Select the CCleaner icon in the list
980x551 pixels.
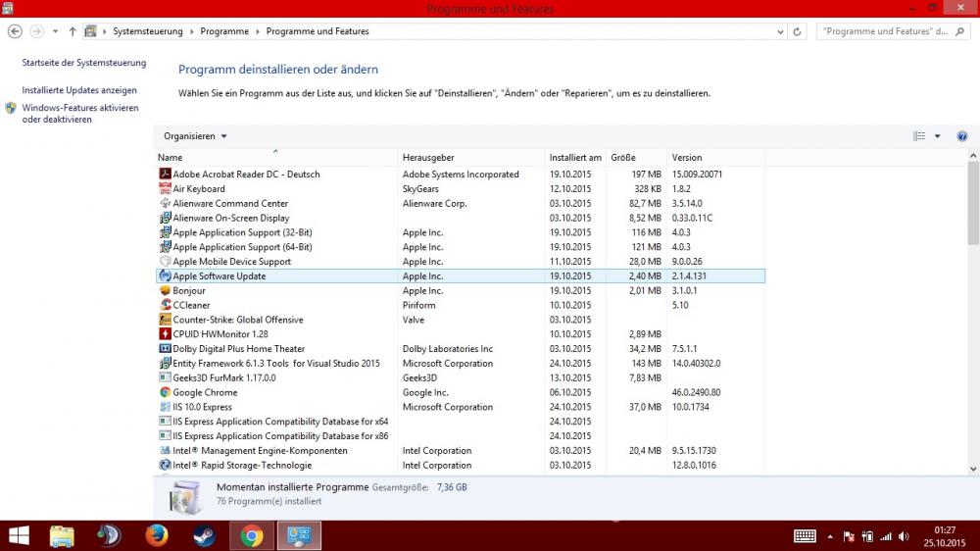coord(165,305)
